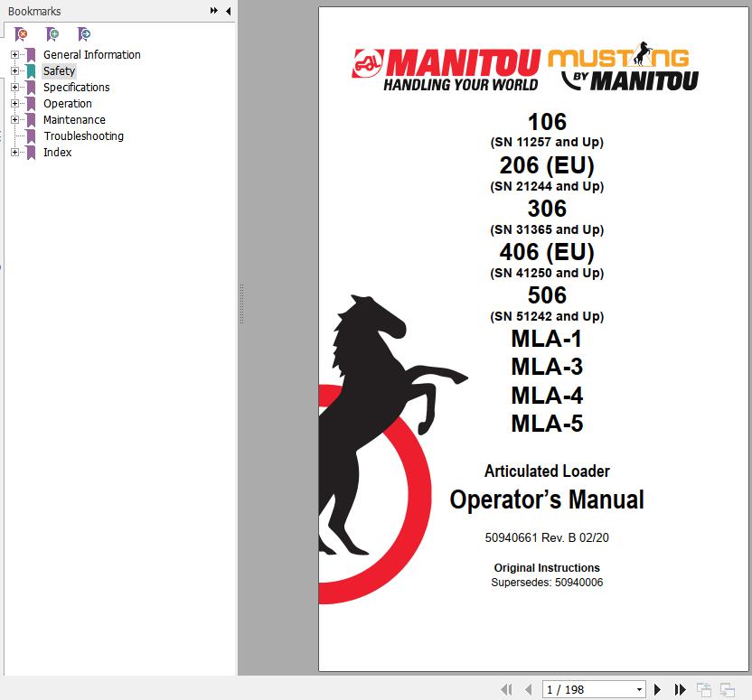Click the Troubleshooting bookmark icon
The width and height of the screenshot is (752, 700).
(x=31, y=136)
